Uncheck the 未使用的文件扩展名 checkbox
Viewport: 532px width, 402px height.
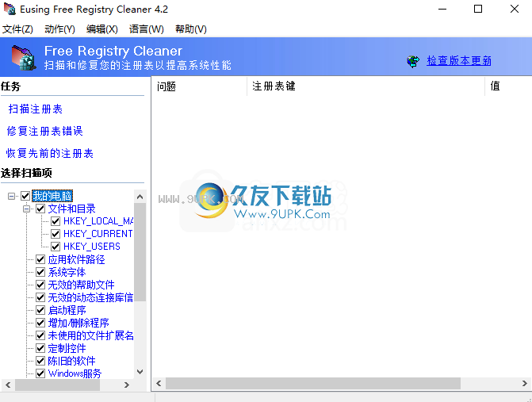click(x=40, y=335)
